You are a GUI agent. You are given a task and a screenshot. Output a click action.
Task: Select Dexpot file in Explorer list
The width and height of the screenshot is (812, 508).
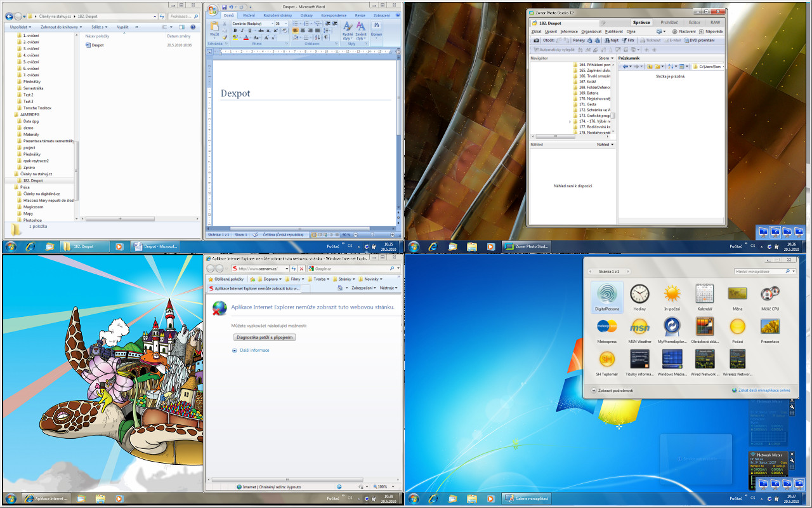pos(95,45)
